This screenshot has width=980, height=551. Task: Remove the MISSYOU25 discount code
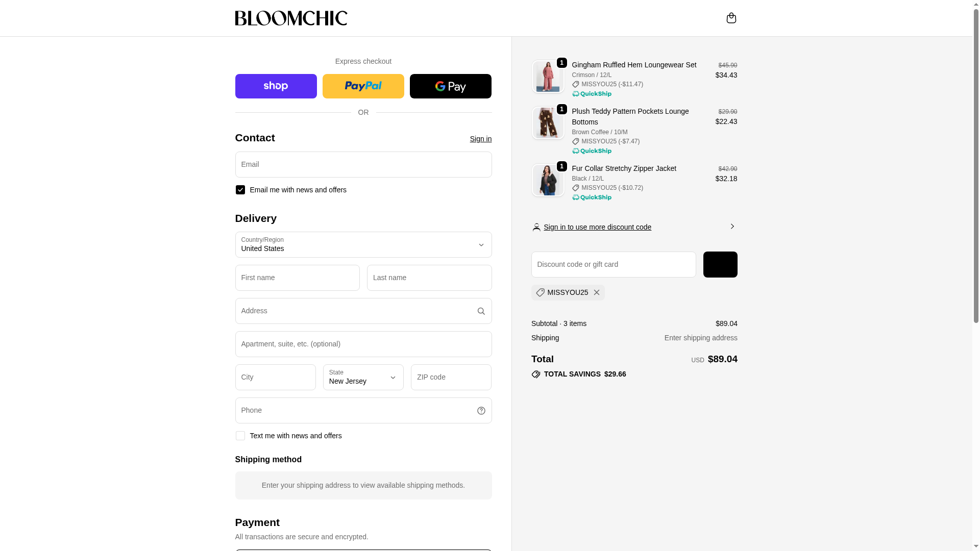point(596,292)
